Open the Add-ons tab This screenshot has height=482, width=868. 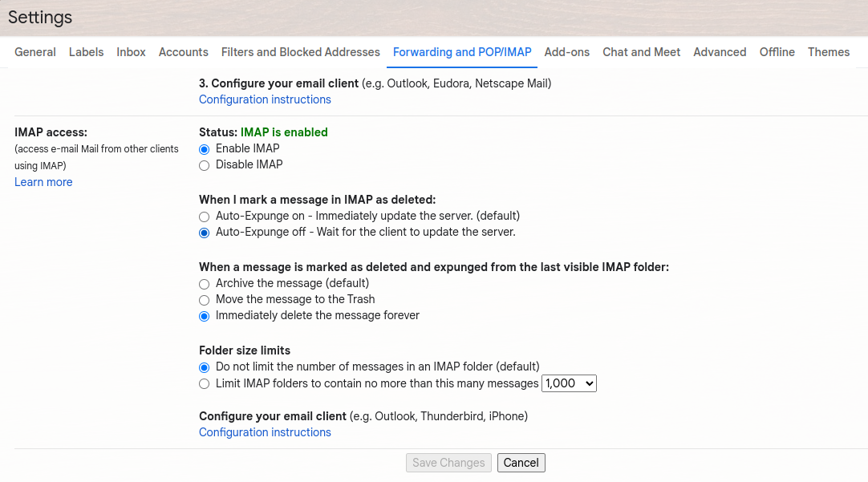[567, 52]
